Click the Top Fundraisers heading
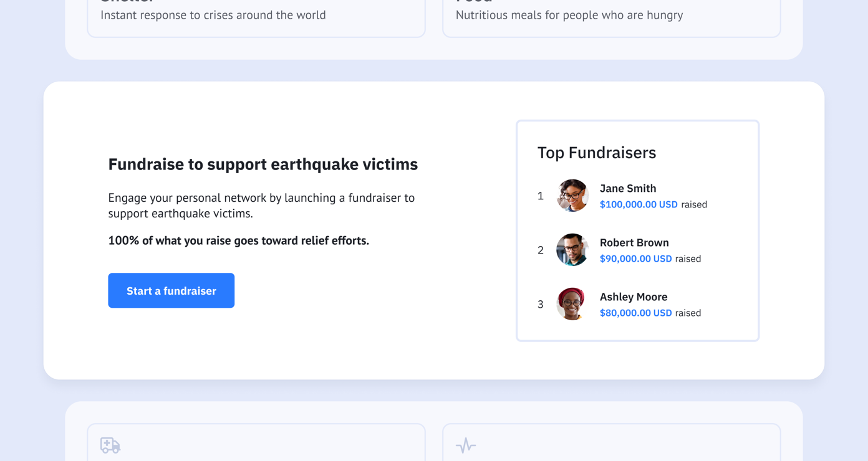This screenshot has height=461, width=868. 597,153
